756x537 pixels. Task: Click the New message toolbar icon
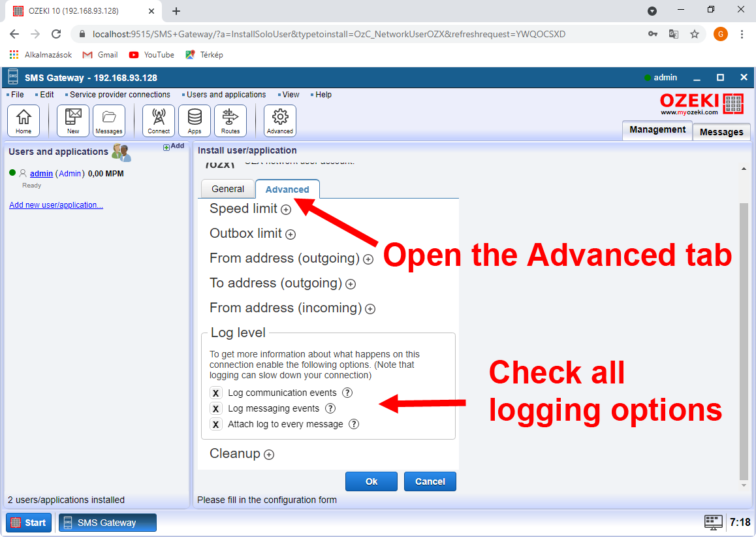pyautogui.click(x=73, y=121)
